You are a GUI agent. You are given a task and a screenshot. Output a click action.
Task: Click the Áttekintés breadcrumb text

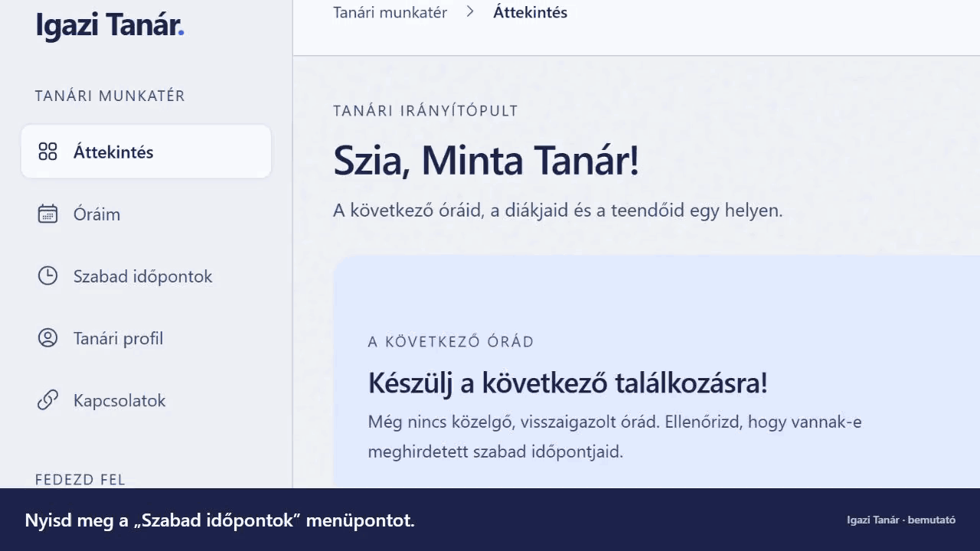[x=530, y=12]
